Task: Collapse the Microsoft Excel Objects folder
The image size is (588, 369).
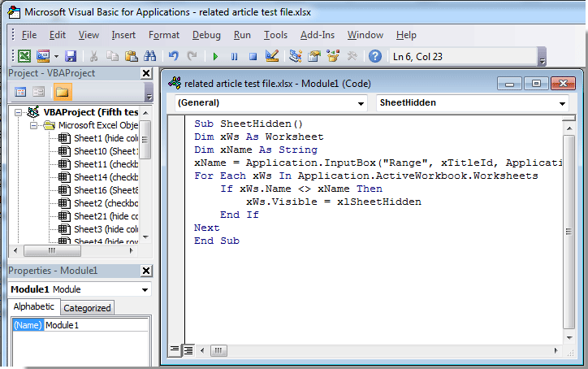Action: pyautogui.click(x=33, y=125)
